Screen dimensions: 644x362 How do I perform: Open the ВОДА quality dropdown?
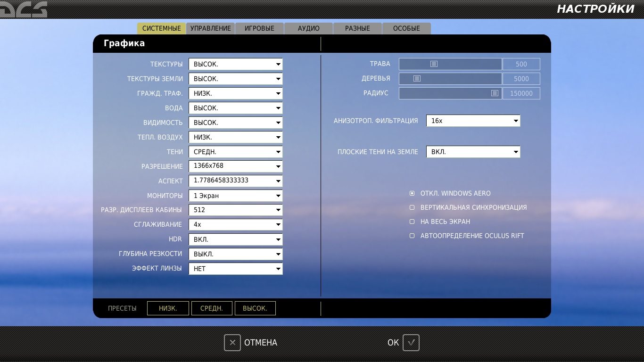(x=236, y=108)
